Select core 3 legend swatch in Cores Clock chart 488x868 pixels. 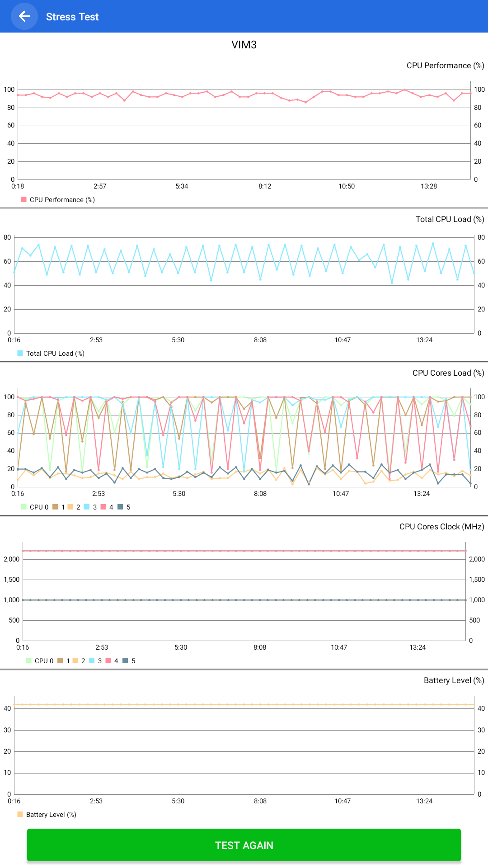92,660
